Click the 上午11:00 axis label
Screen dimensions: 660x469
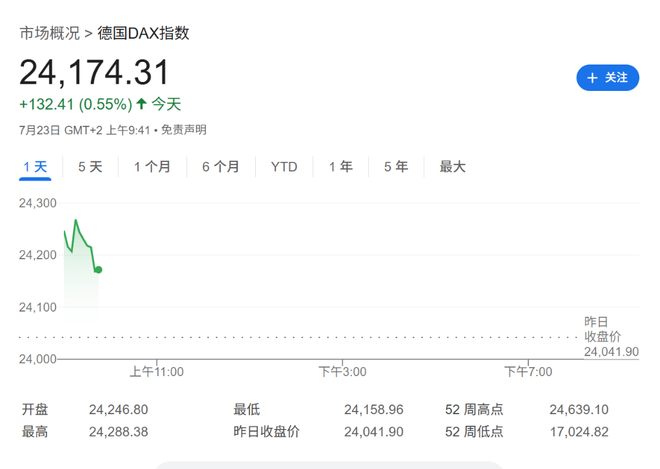click(x=157, y=372)
